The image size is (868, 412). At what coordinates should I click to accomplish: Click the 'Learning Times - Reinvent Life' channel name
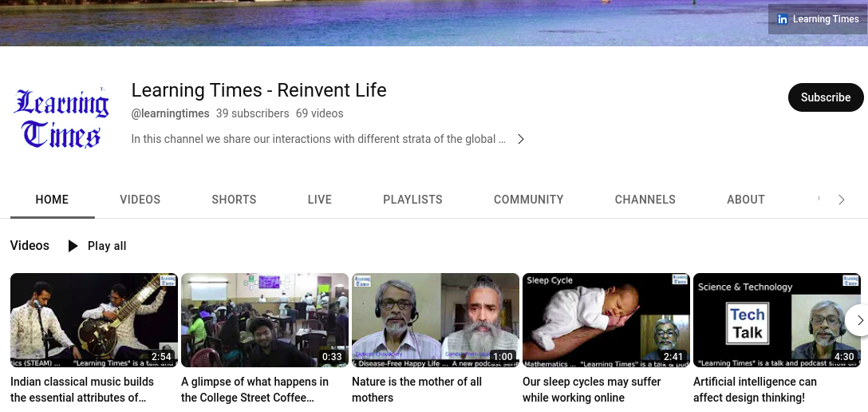[x=259, y=90]
